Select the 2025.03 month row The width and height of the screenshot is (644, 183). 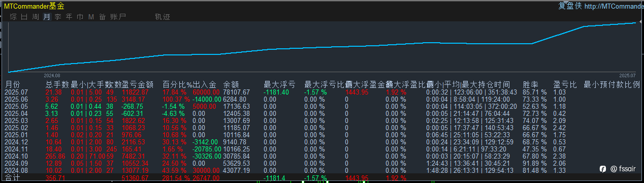pyautogui.click(x=322, y=120)
